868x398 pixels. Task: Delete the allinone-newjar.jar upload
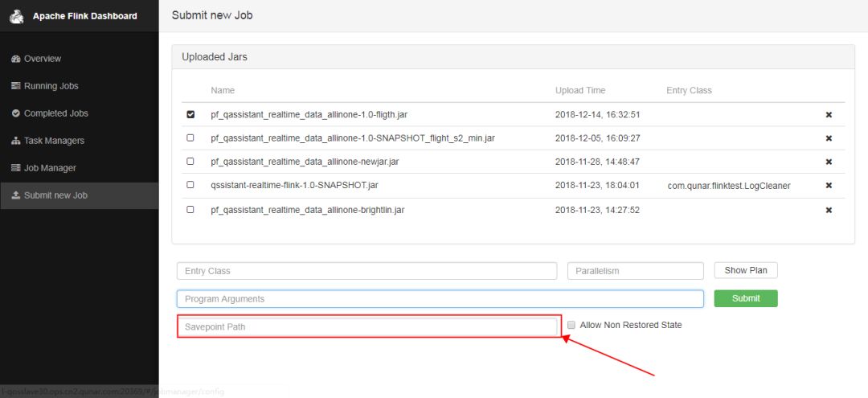pyautogui.click(x=829, y=162)
